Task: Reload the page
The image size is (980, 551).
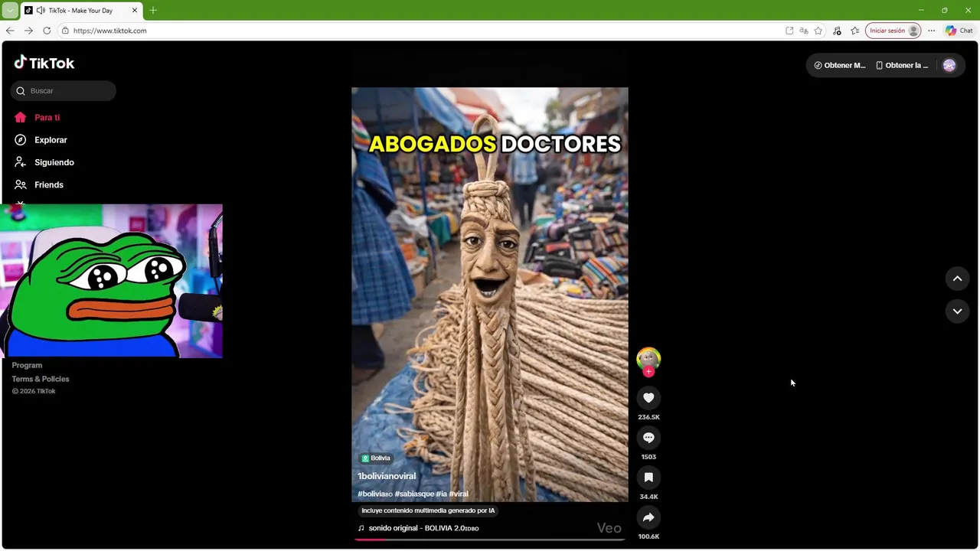Action: click(x=47, y=31)
